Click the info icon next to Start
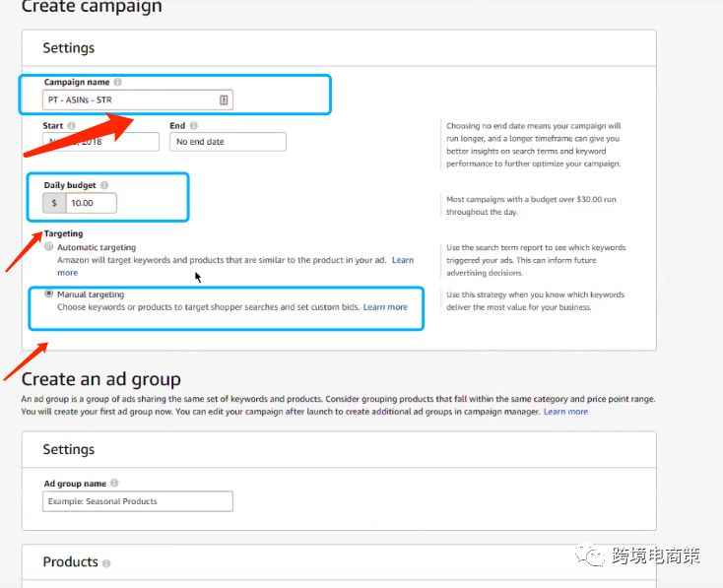Screen dimensions: 723x588 (x=73, y=126)
